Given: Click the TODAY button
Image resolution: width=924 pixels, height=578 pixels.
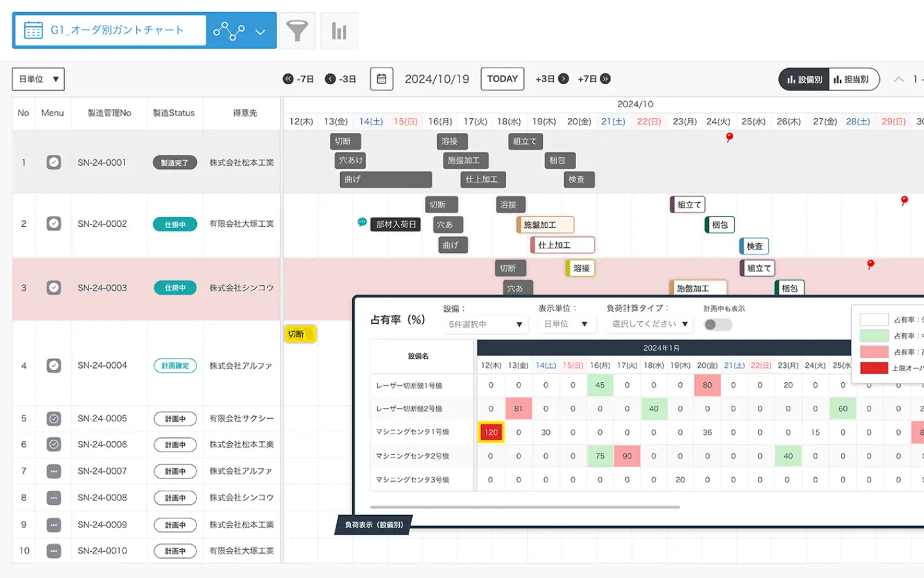Looking at the screenshot, I should click(x=502, y=79).
